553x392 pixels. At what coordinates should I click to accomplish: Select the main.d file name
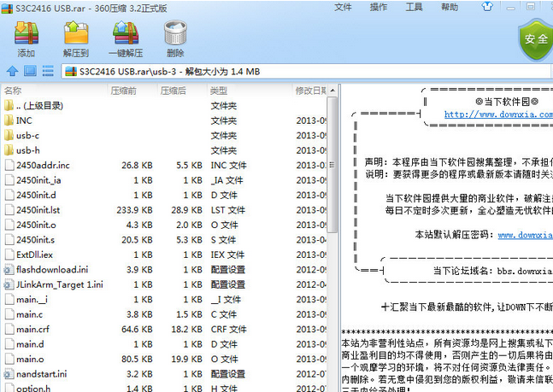[30, 344]
